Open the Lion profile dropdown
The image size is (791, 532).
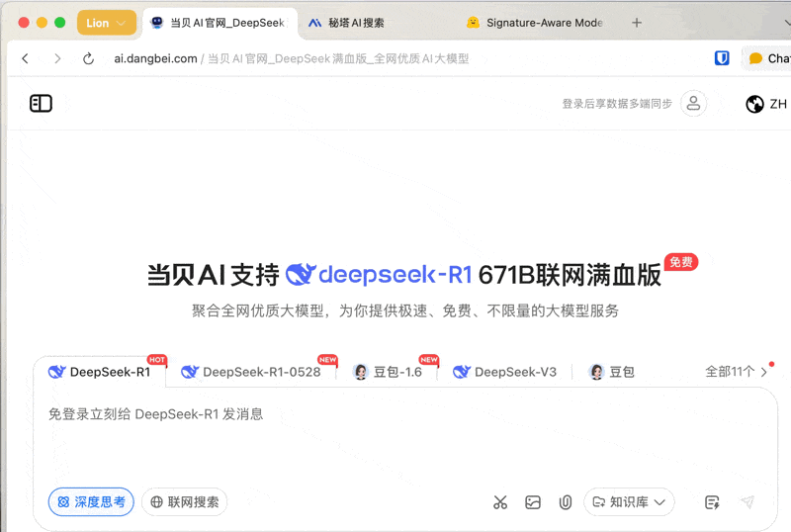pyautogui.click(x=107, y=23)
